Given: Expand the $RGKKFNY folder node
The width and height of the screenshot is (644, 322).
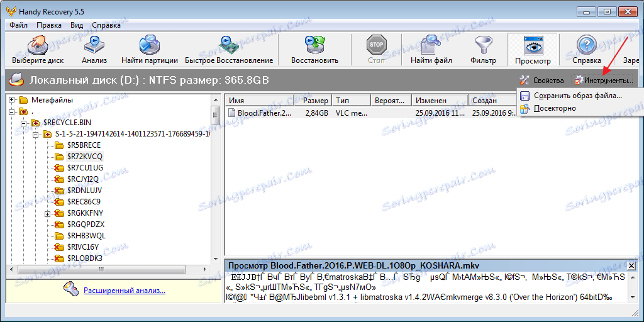Looking at the screenshot, I should [48, 214].
